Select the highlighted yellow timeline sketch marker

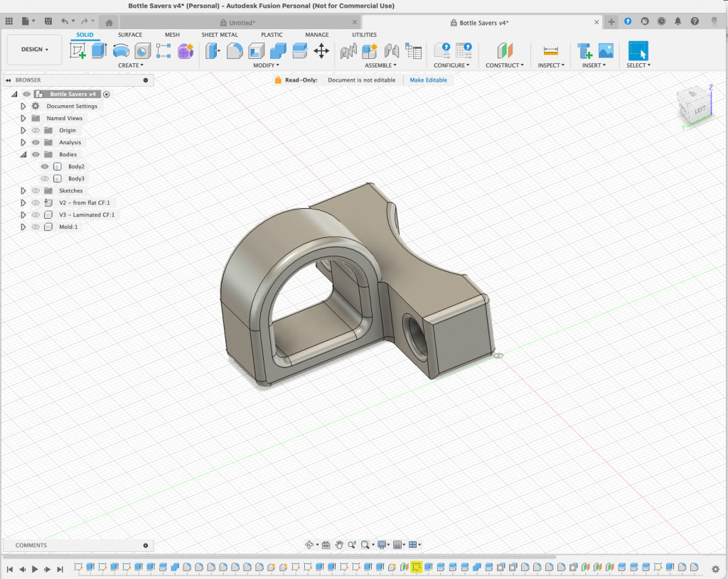(417, 567)
